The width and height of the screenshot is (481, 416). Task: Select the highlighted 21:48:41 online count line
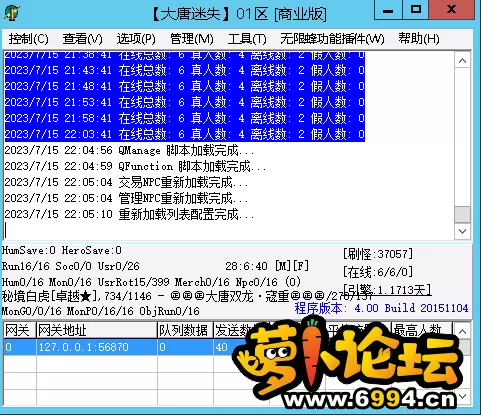point(185,86)
